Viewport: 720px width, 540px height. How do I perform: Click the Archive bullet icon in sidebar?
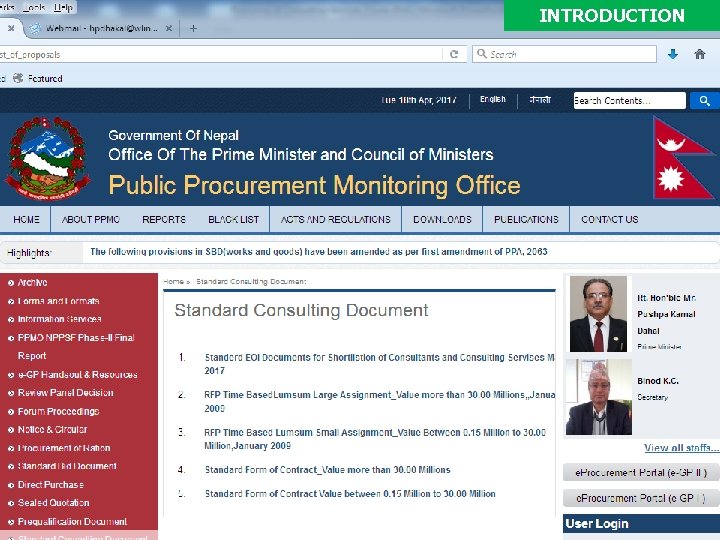pos(11,283)
